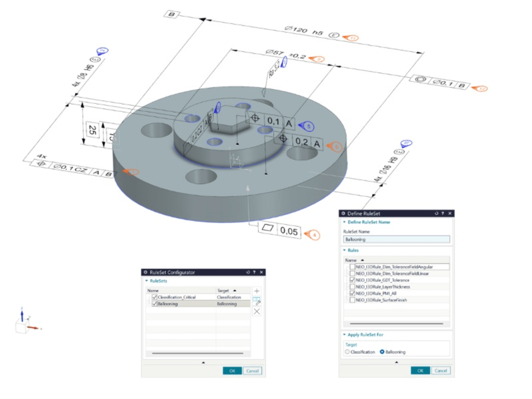Open help in RuleSet Configurator title bar
Viewport: 532px width, 399px height.
(254, 272)
